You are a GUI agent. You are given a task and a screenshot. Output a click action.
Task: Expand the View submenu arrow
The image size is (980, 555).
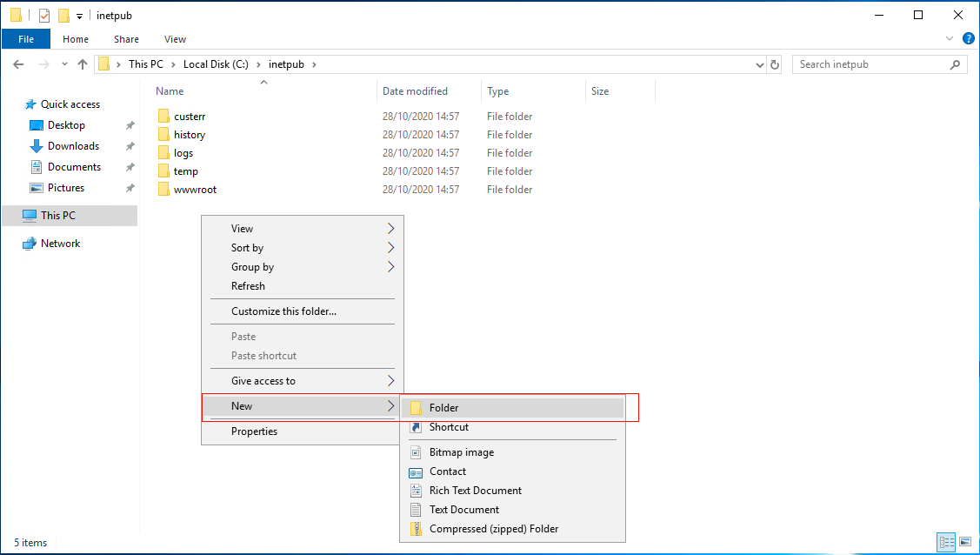(x=391, y=229)
